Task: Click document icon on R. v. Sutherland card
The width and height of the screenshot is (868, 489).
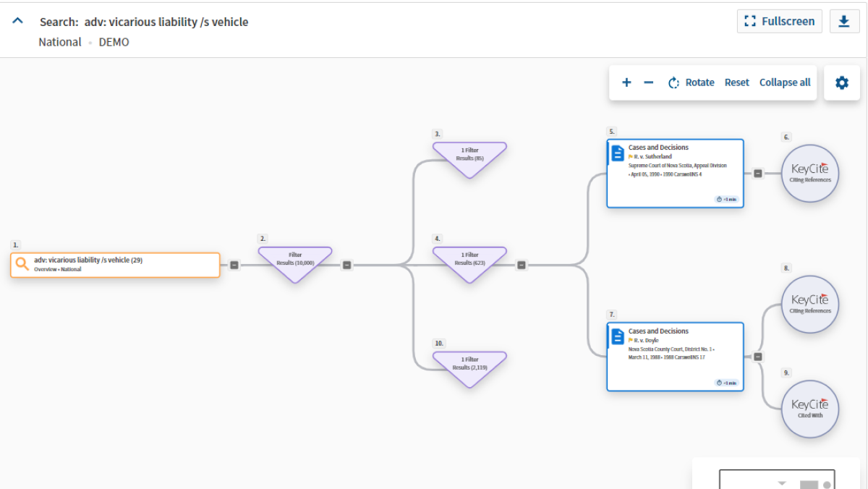Action: (618, 153)
